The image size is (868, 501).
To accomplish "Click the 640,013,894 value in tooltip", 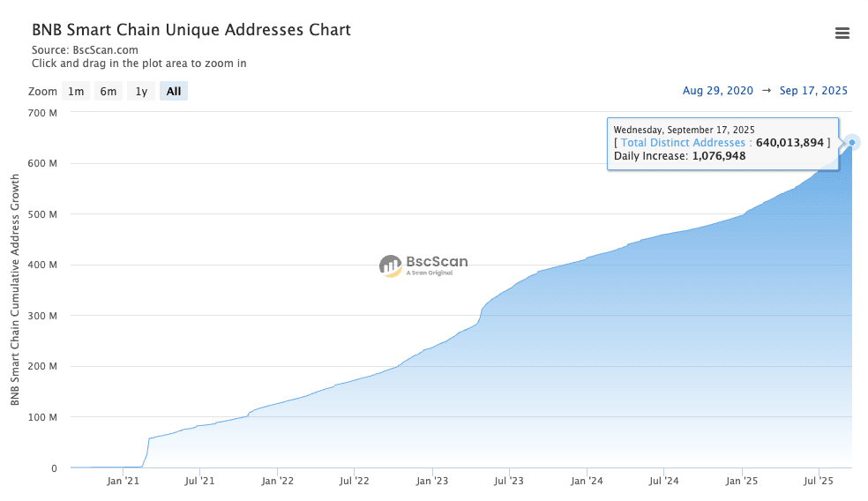I will 789,143.
